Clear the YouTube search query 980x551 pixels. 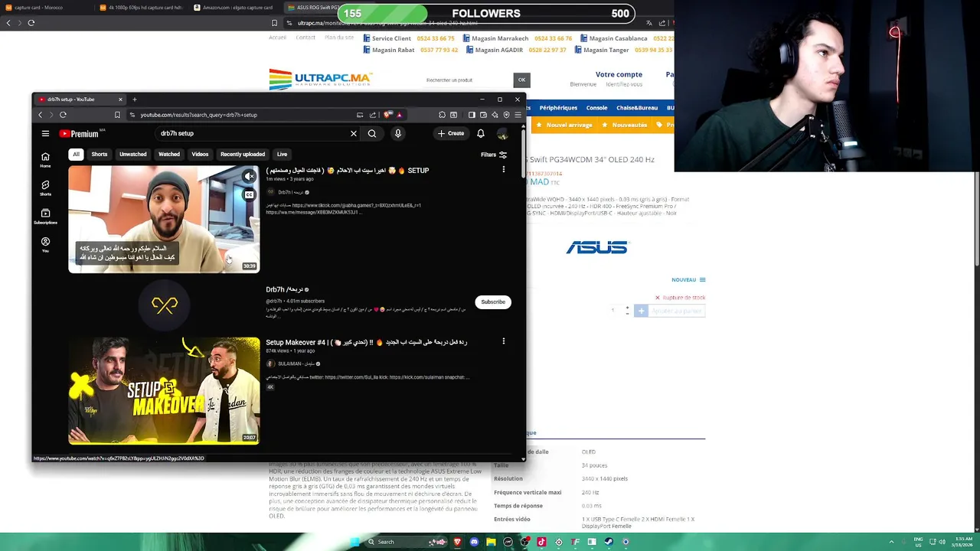pyautogui.click(x=354, y=133)
